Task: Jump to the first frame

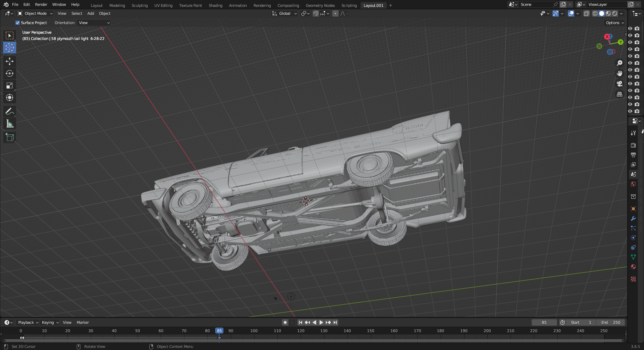Action: (x=300, y=322)
